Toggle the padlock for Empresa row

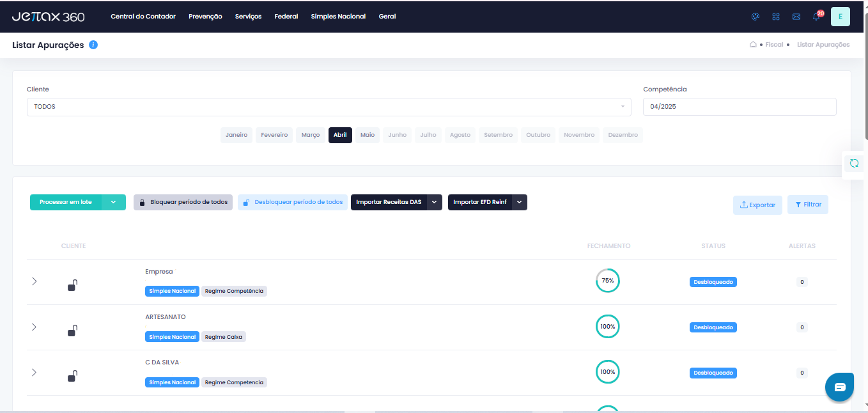click(x=73, y=285)
